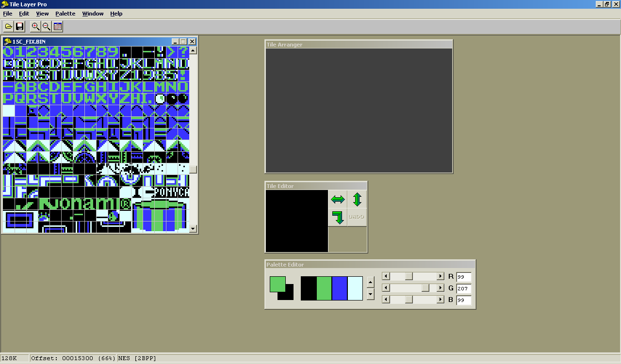Viewport: 621px width, 364px height.
Task: Rotate the tile with the bent arrow icon
Action: pos(337,217)
